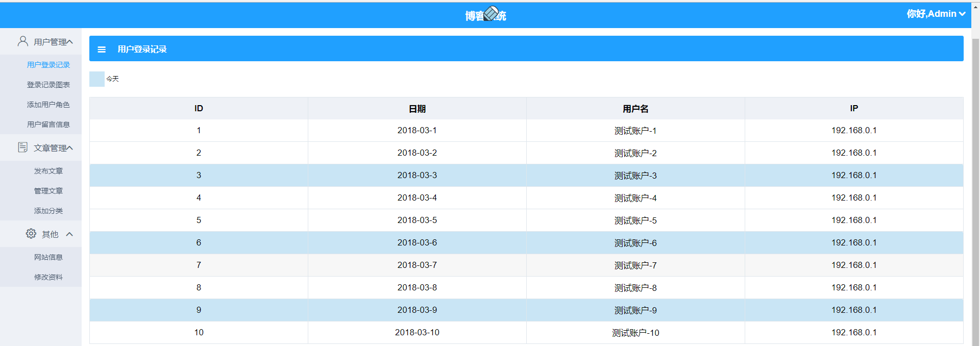The height and width of the screenshot is (346, 980).
Task: Toggle the hamburger menu icon in the panel header
Action: (x=102, y=50)
